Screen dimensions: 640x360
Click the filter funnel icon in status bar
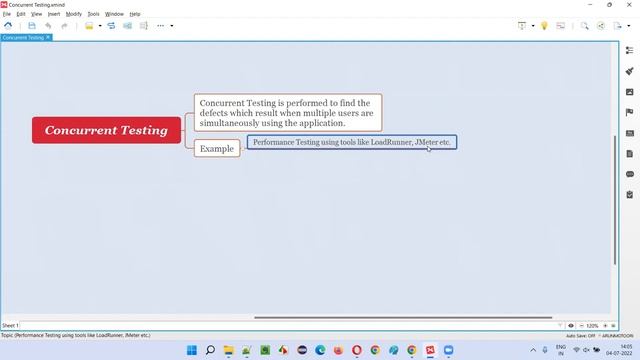pyautogui.click(x=560, y=326)
